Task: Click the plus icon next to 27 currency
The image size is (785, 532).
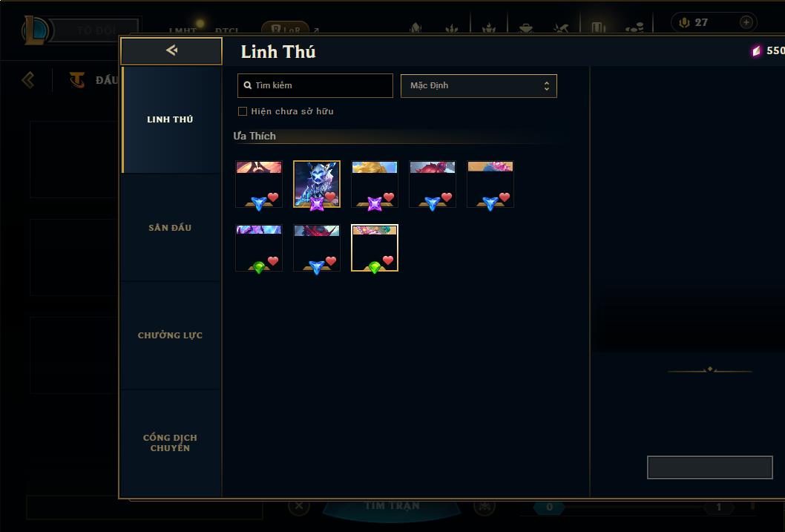Action: click(746, 22)
